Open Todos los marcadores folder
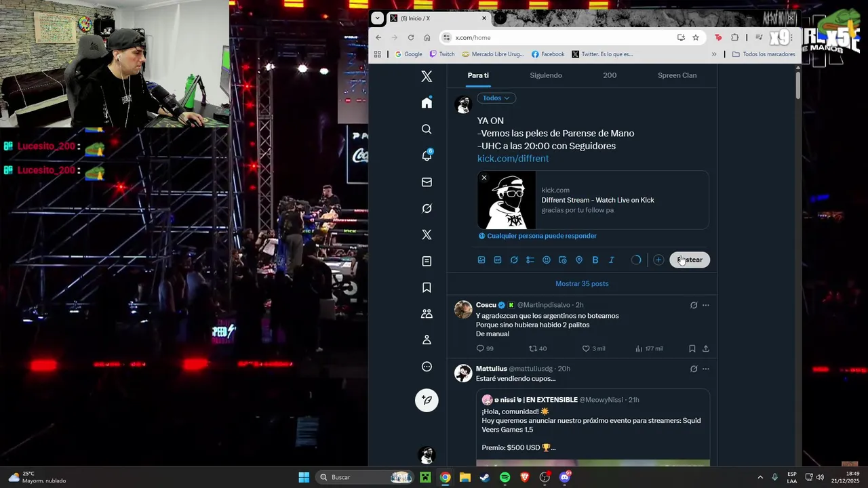The image size is (868, 488). [x=764, y=54]
